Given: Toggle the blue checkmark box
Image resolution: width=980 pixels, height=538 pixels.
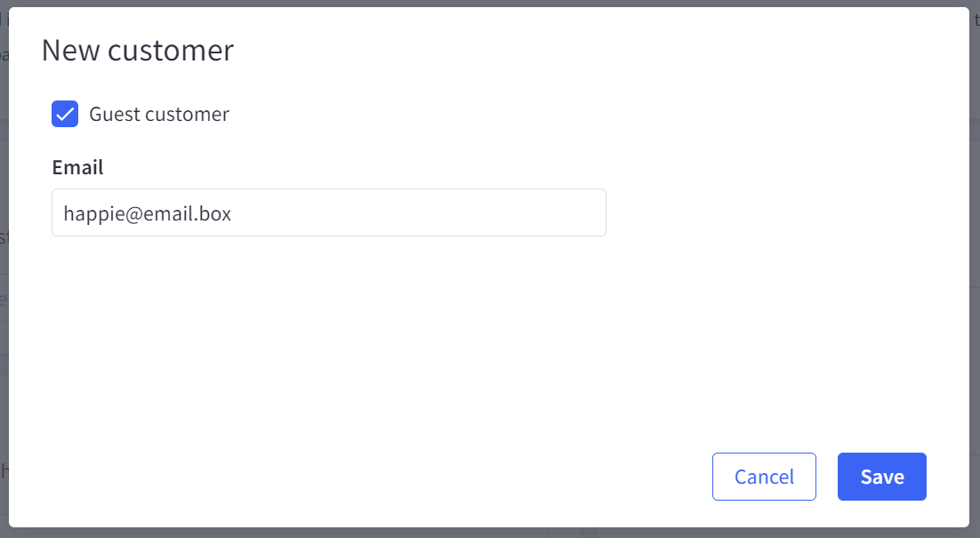Looking at the screenshot, I should (65, 114).
